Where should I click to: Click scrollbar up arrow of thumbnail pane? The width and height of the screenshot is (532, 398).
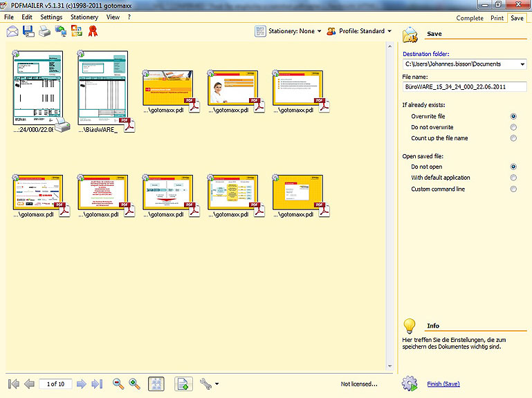[x=389, y=46]
